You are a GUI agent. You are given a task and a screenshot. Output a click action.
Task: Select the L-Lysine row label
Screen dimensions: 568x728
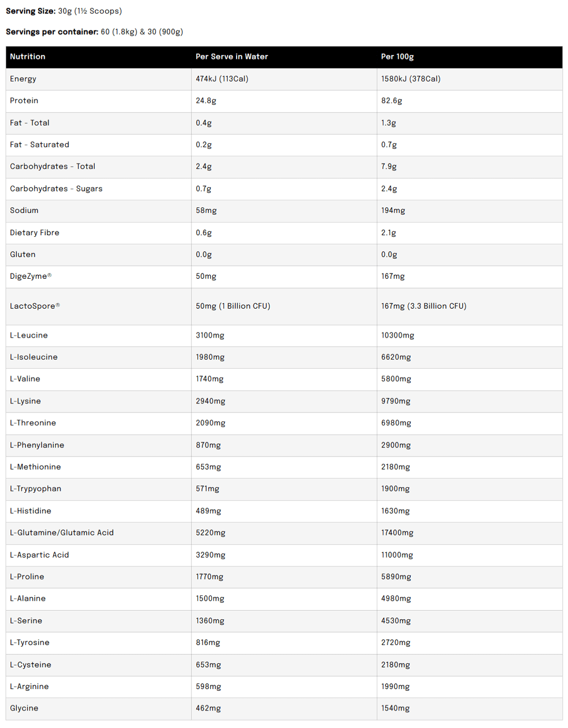point(25,401)
